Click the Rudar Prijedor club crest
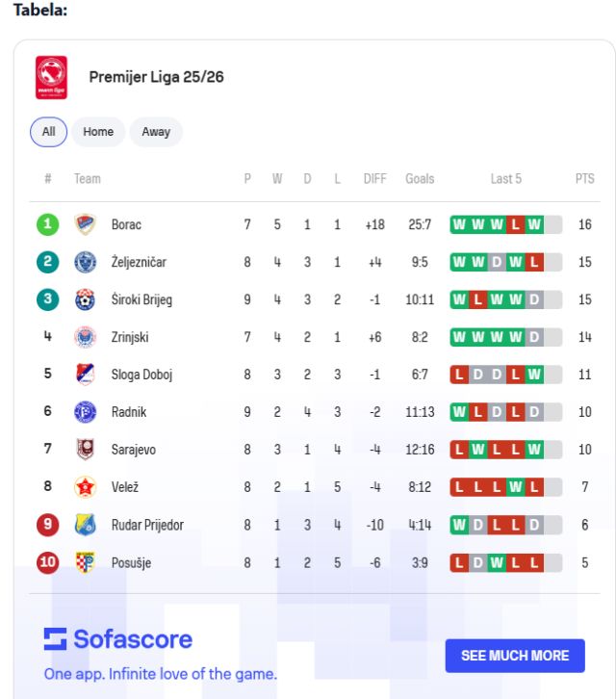Image resolution: width=616 pixels, height=699 pixels. [x=86, y=525]
